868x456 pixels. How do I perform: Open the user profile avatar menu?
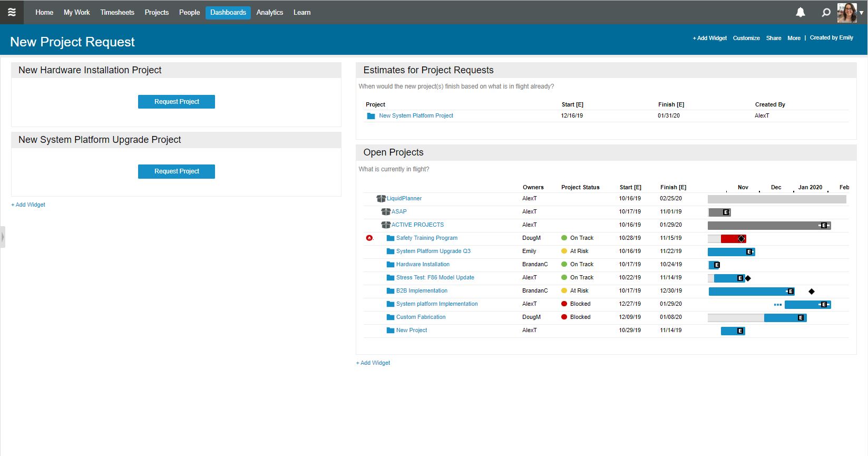coord(847,13)
